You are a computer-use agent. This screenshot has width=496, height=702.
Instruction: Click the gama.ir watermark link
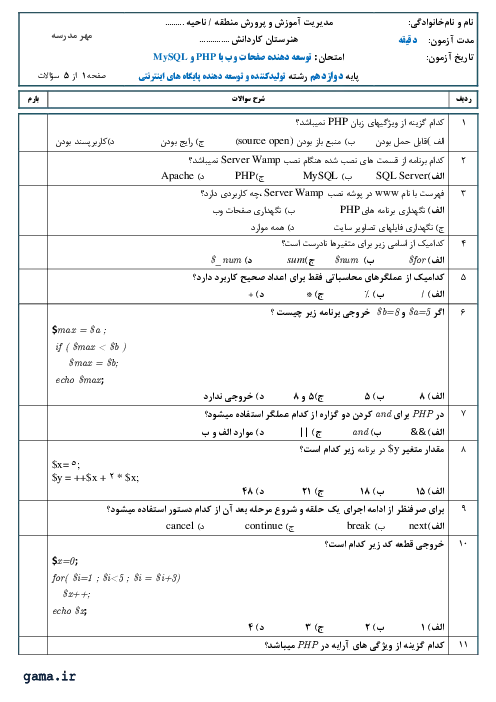pos(50,676)
